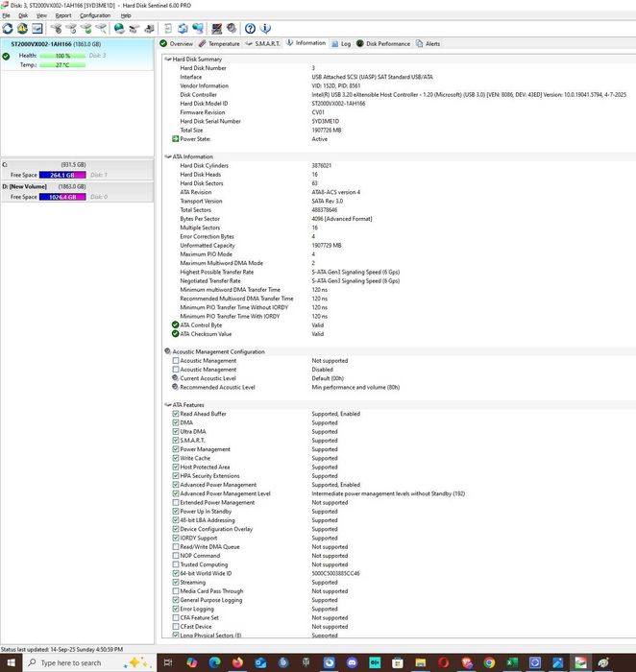The height and width of the screenshot is (672, 636).
Task: Click the Type here to search box
Action: click(x=88, y=662)
